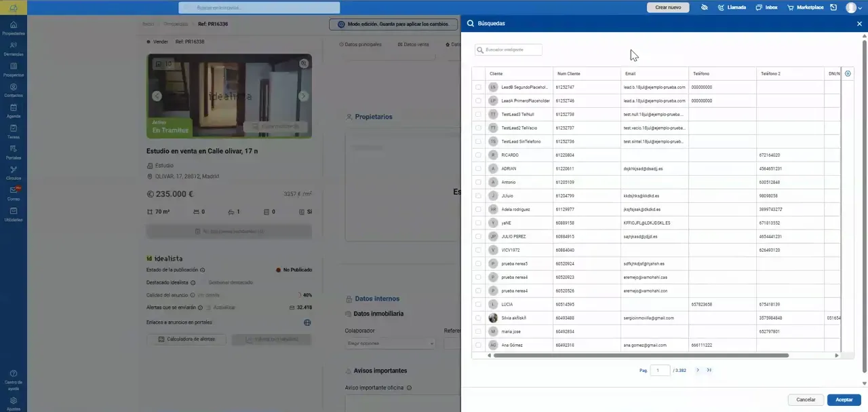Click the column settings icon in table header
This screenshot has height=412, width=868.
[848, 73]
